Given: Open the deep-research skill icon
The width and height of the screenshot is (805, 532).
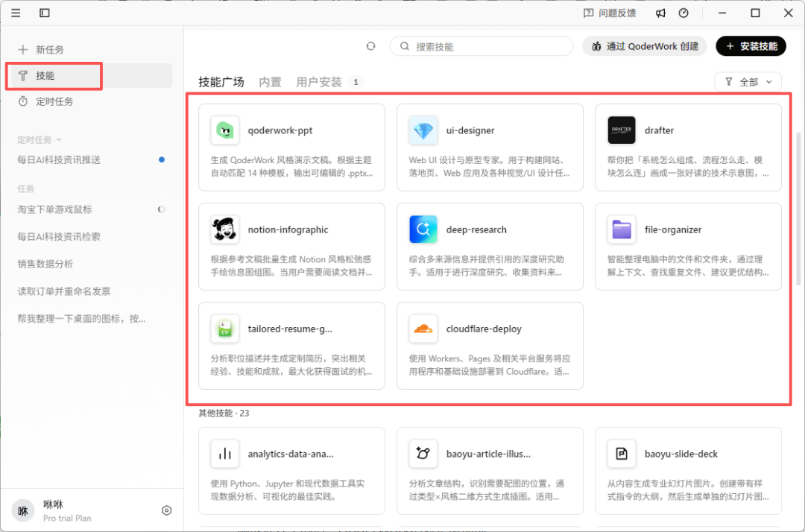Looking at the screenshot, I should 423,229.
